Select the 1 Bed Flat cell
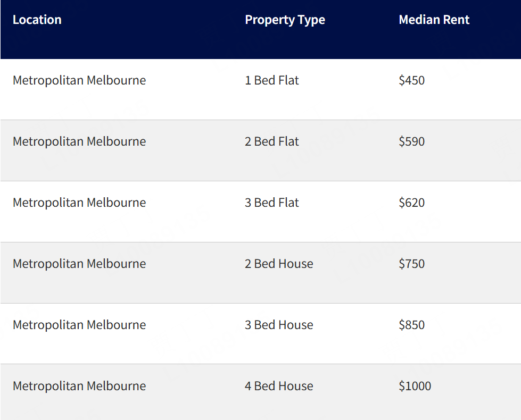 point(272,81)
